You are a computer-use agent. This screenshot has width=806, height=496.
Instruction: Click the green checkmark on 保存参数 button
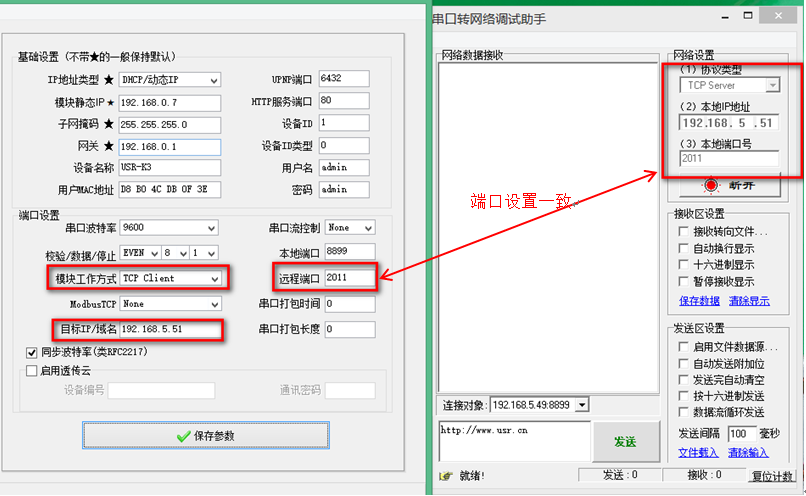pos(183,436)
